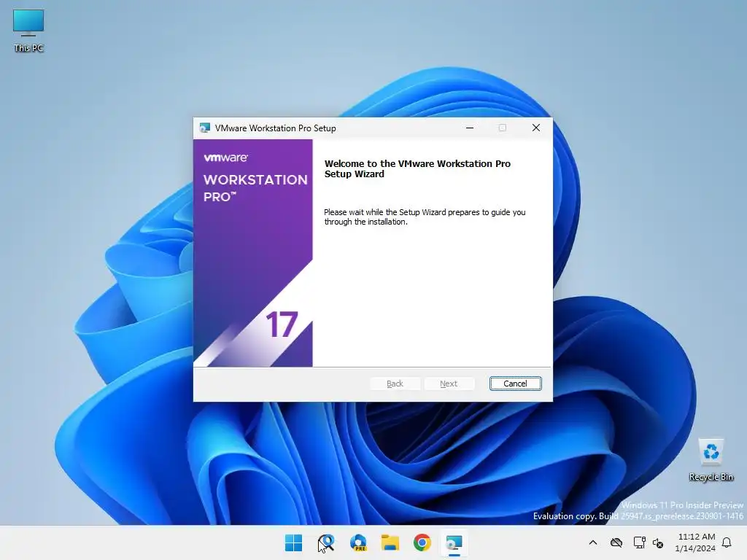Launch Google Chrome from taskbar
This screenshot has width=747, height=560.
click(x=422, y=542)
